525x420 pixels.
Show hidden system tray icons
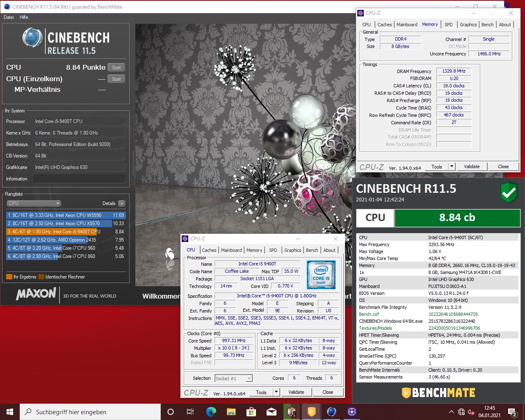point(452,412)
